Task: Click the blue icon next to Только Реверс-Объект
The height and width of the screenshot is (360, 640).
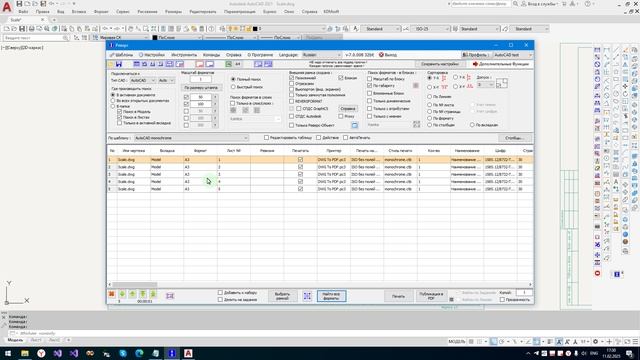Action: pyautogui.click(x=354, y=125)
